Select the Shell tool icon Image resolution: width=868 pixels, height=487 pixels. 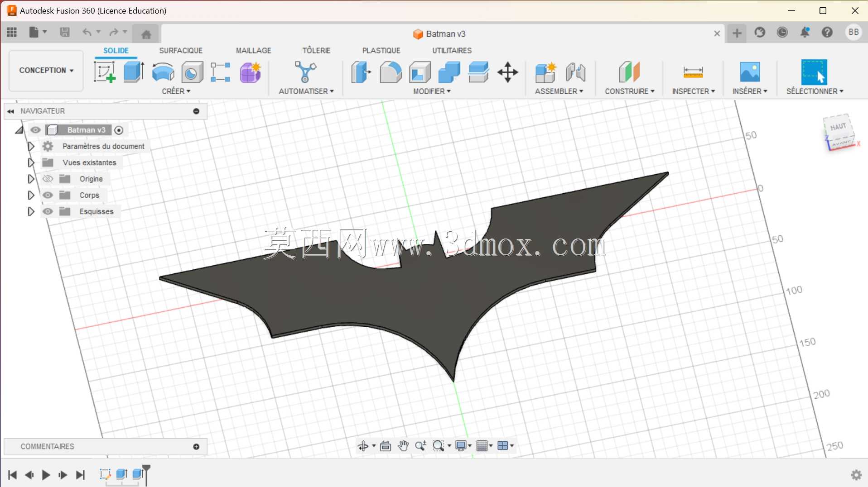pyautogui.click(x=420, y=72)
